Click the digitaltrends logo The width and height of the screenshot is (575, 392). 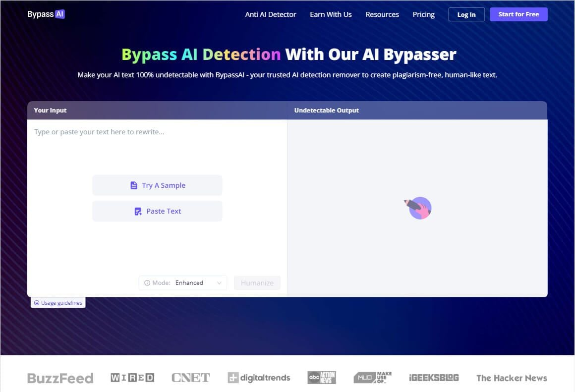coord(259,378)
